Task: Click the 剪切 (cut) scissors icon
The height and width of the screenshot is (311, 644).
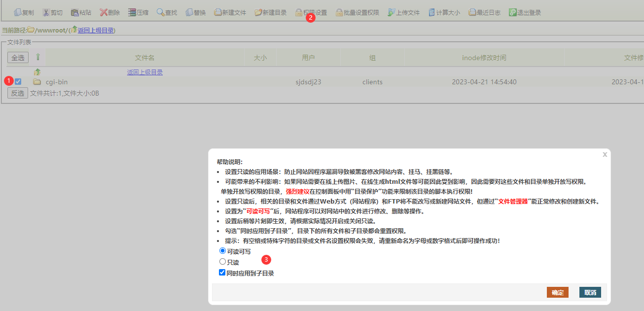Action: (x=46, y=12)
